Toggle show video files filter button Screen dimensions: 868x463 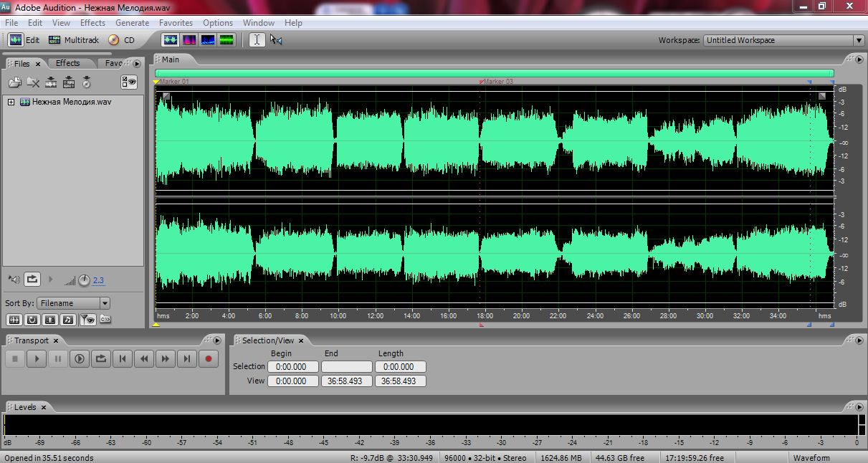pos(50,320)
